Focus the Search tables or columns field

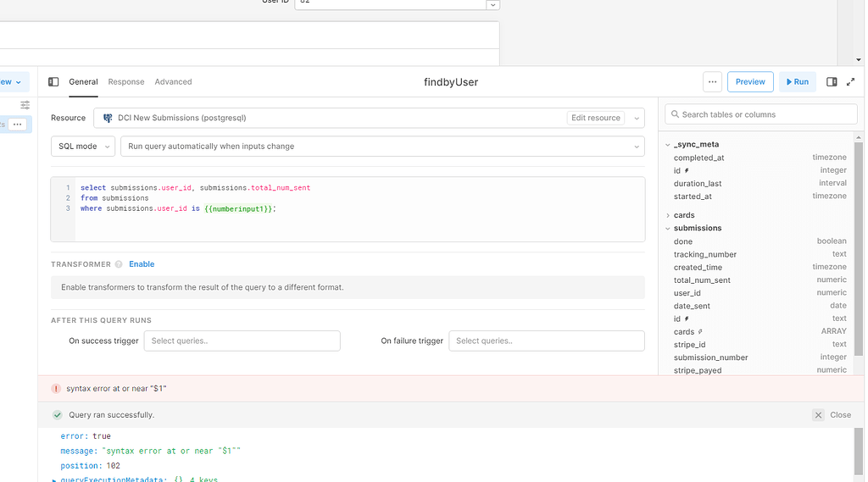point(760,114)
